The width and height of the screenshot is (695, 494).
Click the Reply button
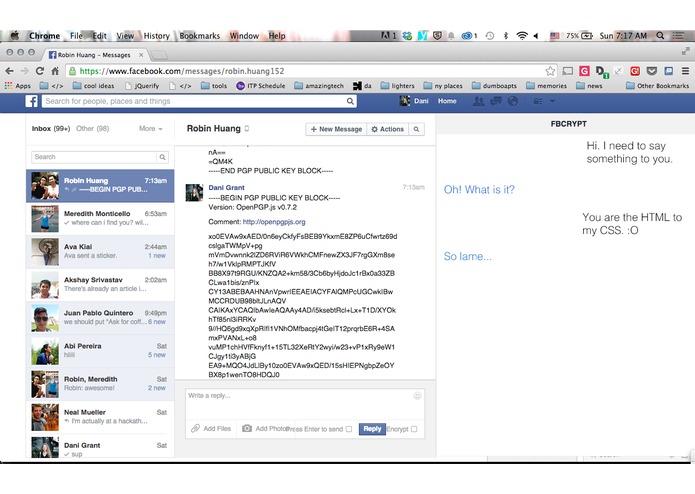(x=372, y=429)
